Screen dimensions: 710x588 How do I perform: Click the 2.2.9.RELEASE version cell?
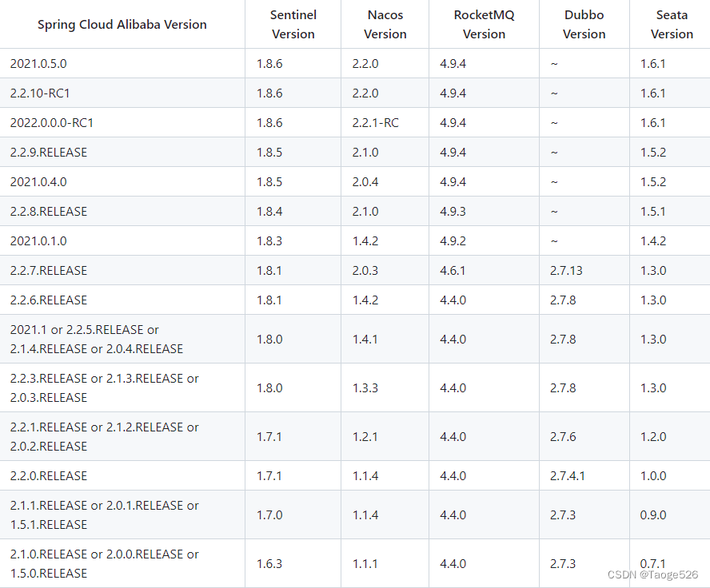(49, 153)
